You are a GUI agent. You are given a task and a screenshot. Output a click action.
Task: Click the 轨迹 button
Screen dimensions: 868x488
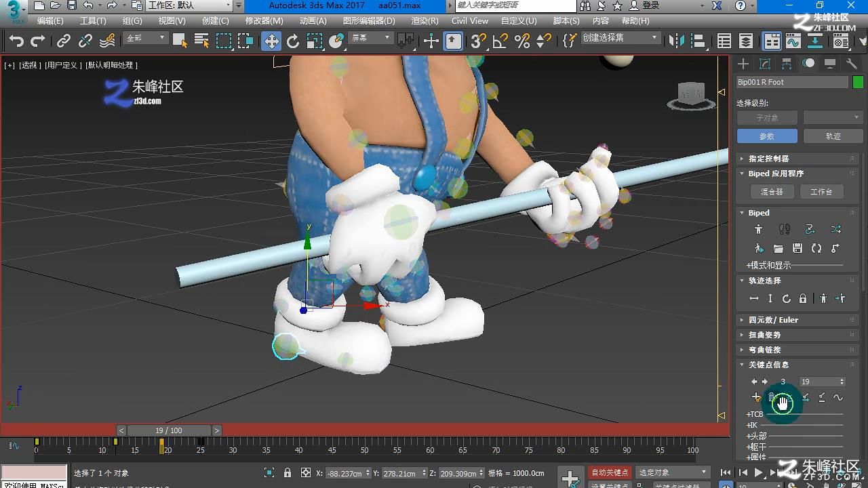coord(833,136)
